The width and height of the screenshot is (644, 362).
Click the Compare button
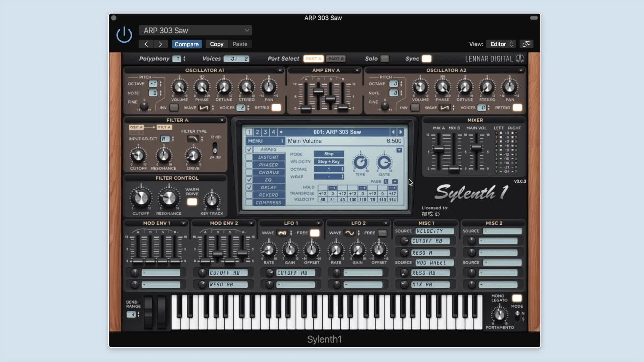pyautogui.click(x=186, y=44)
